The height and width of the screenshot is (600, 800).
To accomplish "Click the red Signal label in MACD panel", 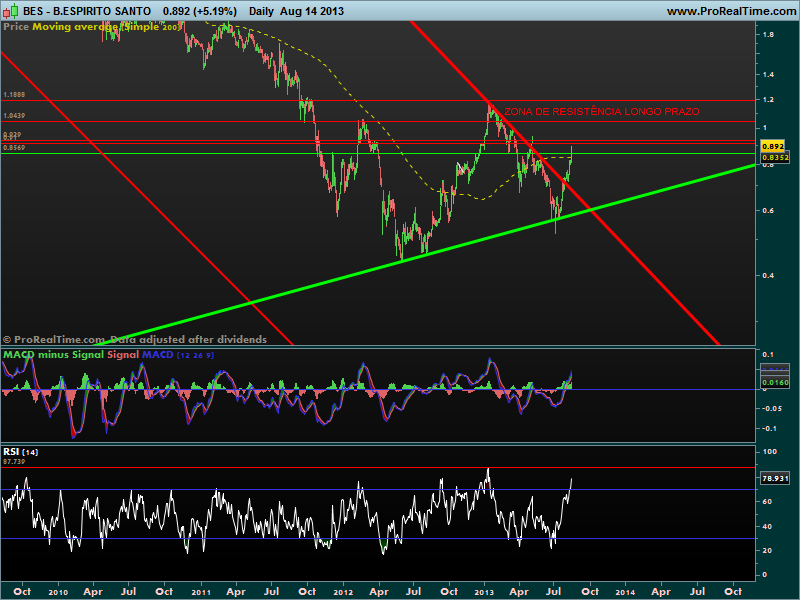I will [123, 355].
